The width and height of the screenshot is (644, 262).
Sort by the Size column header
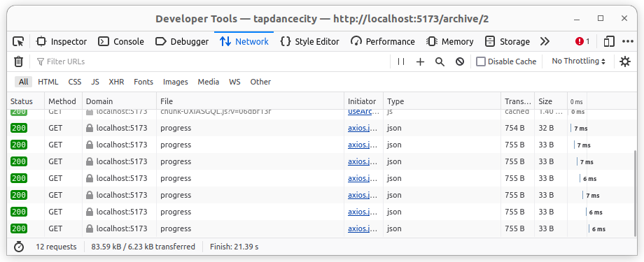coord(551,101)
